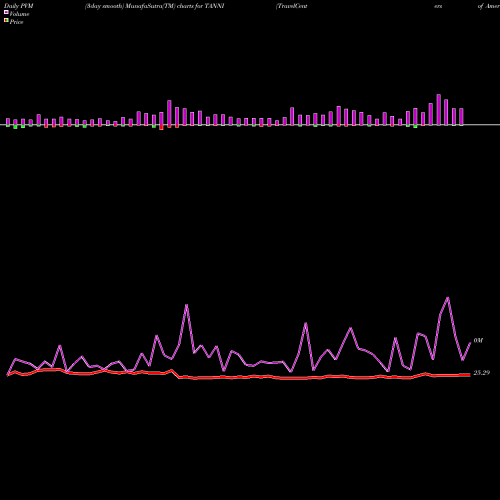Select the 'Price' legend label

(16, 22)
